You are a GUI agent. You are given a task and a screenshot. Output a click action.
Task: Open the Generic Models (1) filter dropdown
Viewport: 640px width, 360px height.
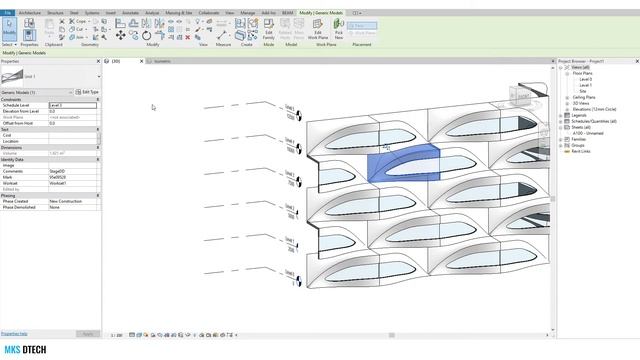pos(70,93)
